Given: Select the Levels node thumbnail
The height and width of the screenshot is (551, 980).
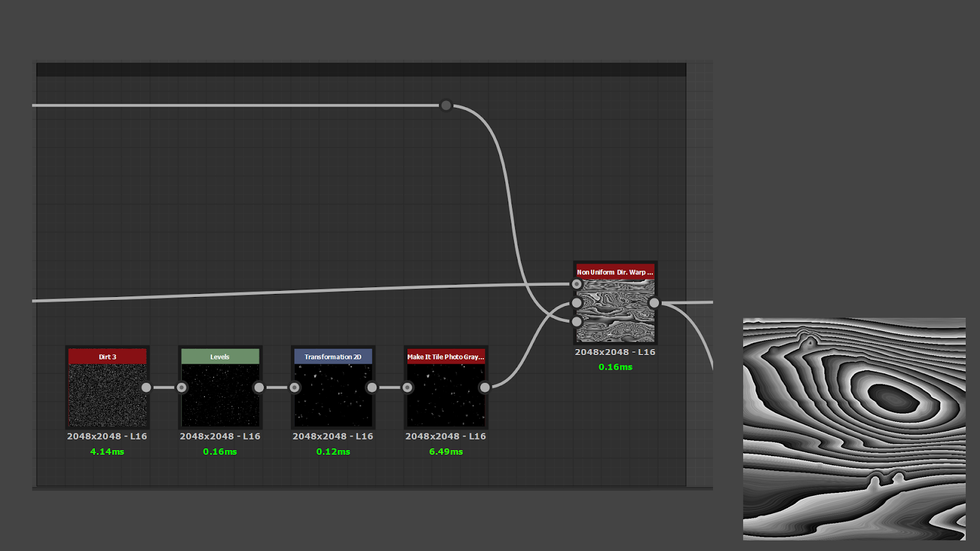Looking at the screenshot, I should pos(220,395).
